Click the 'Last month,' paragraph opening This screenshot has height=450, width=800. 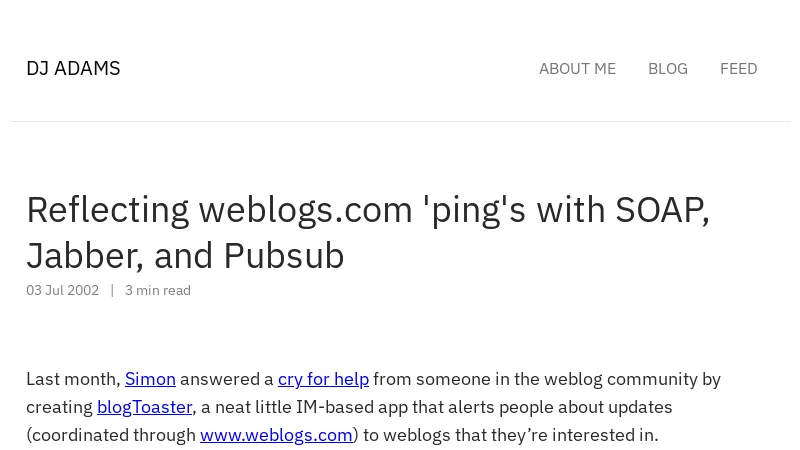tap(73, 379)
